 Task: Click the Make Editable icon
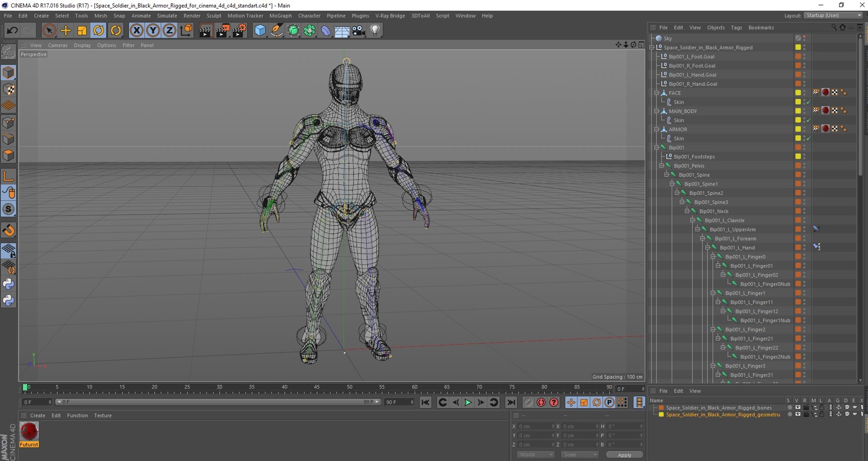(9, 52)
